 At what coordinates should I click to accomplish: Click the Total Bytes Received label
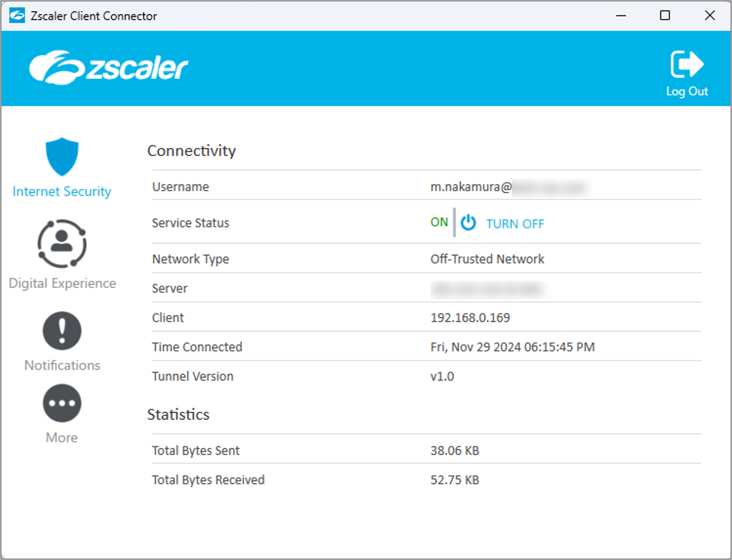pyautogui.click(x=208, y=480)
